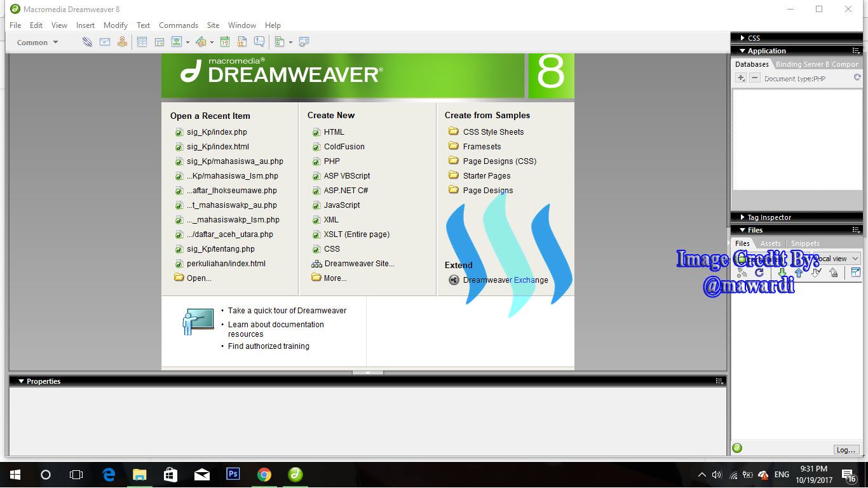The image size is (868, 488).
Task: Collapse the Properties panel
Action: click(21, 381)
